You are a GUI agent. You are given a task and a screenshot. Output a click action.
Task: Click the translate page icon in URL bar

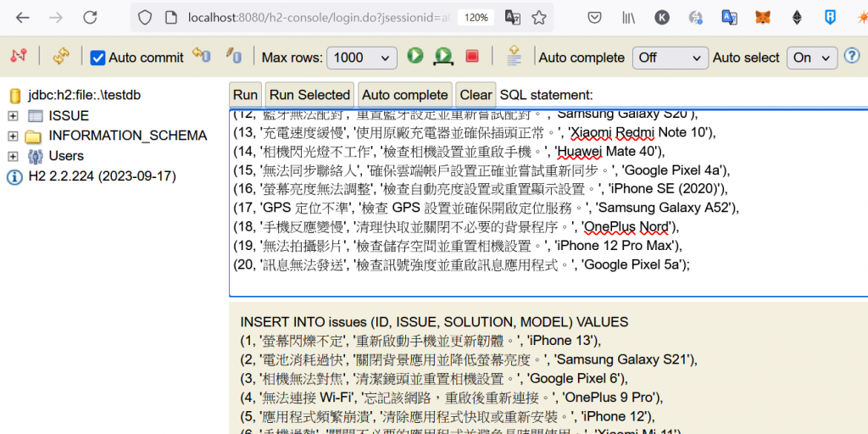pyautogui.click(x=513, y=18)
